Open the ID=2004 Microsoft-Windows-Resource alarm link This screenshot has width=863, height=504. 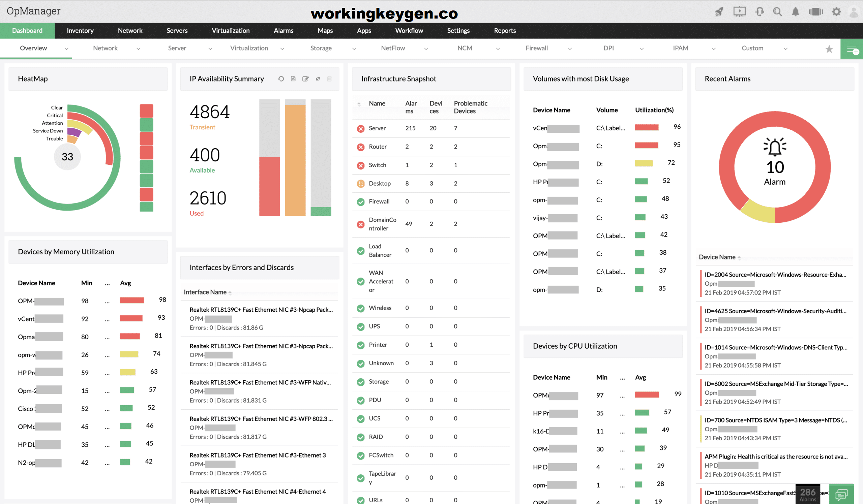coord(775,275)
